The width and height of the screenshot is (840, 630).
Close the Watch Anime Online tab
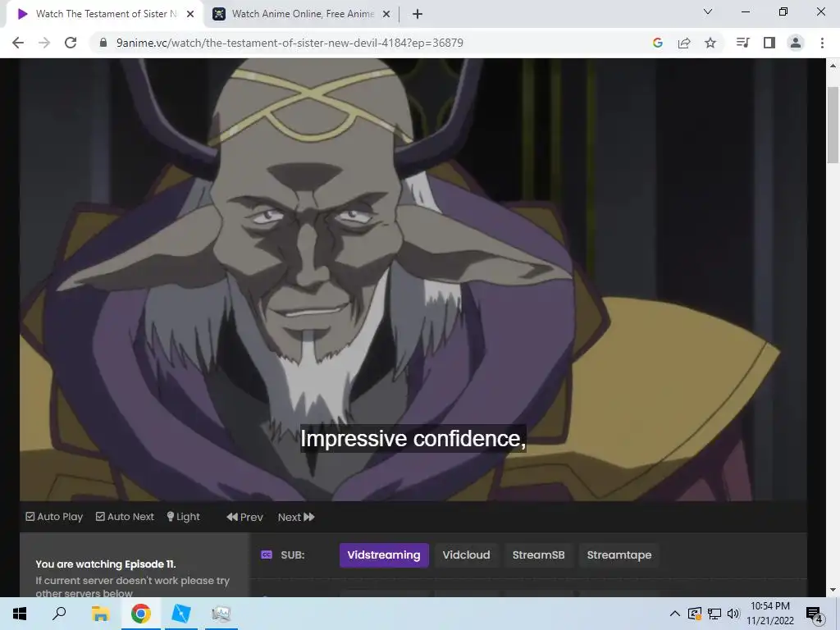pos(386,14)
